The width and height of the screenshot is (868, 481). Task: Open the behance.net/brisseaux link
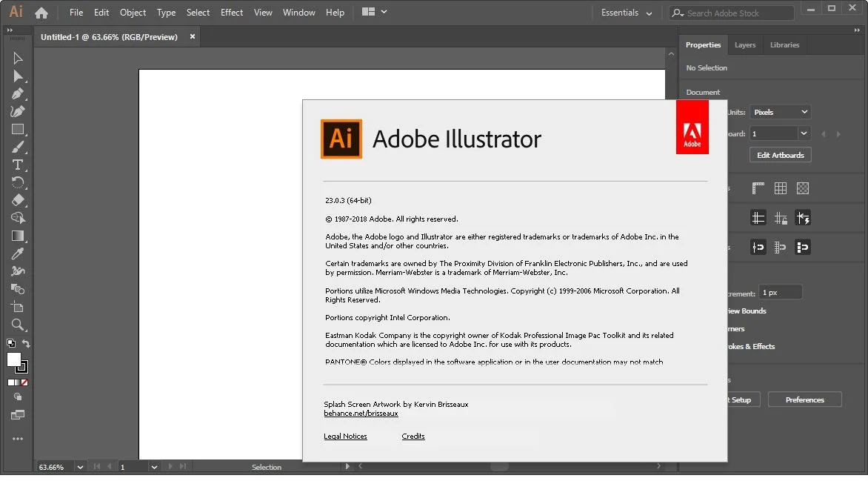[x=361, y=413]
